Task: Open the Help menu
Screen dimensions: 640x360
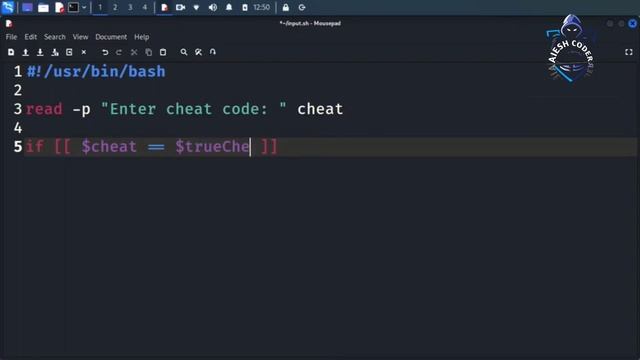Action: [142, 37]
